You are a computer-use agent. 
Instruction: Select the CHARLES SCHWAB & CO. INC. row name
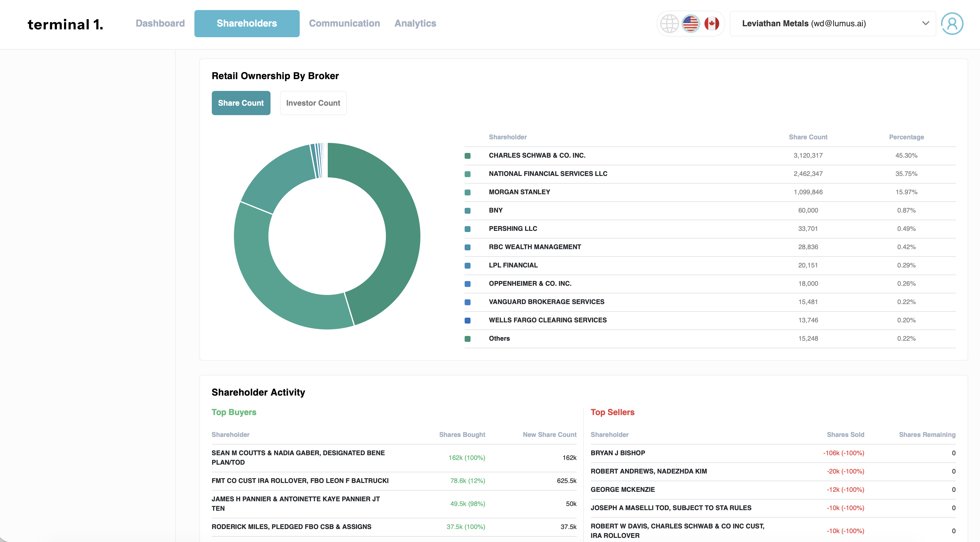pyautogui.click(x=537, y=155)
